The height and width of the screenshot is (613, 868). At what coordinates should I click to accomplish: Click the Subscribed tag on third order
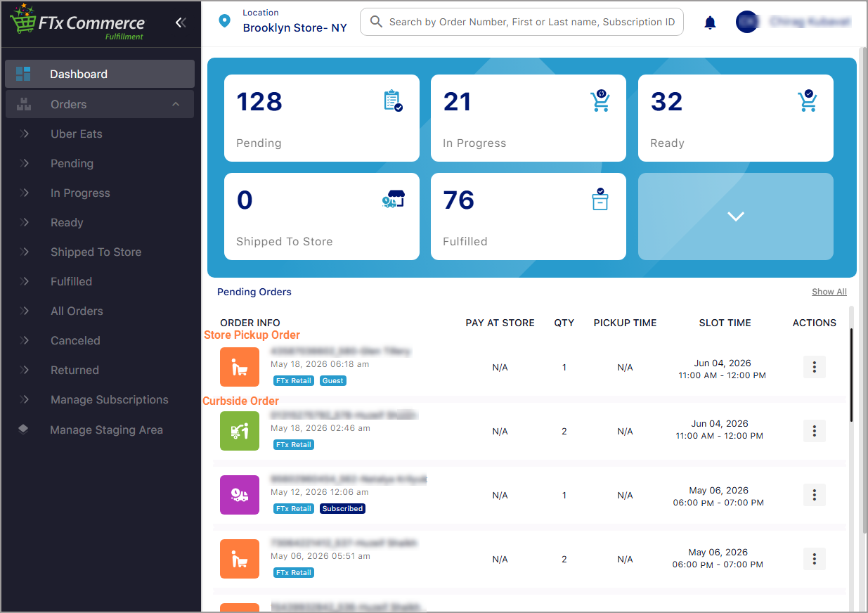click(x=343, y=509)
